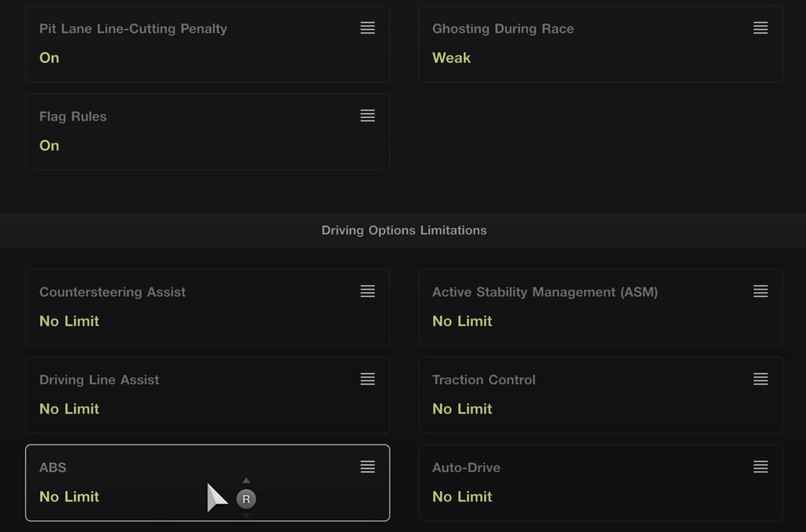Image resolution: width=806 pixels, height=532 pixels.
Task: Select the highlighted ABS setting card
Action: pyautogui.click(x=208, y=482)
